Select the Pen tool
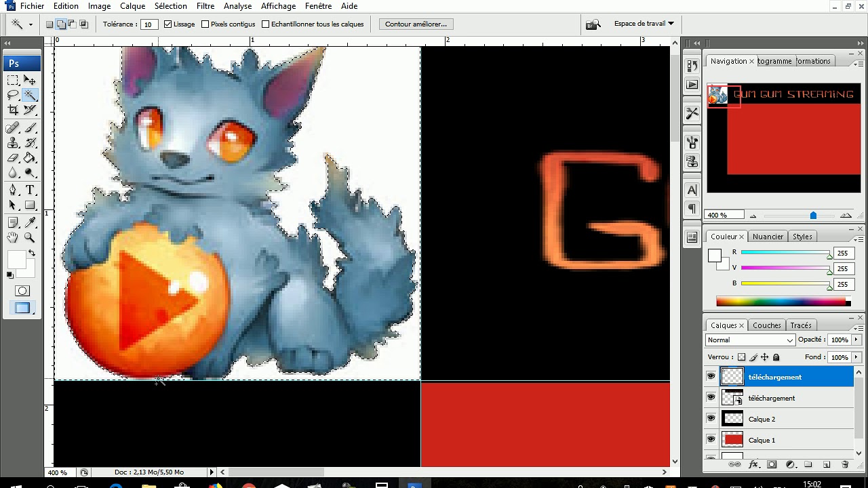Viewport: 868px width, 488px height. [x=13, y=190]
